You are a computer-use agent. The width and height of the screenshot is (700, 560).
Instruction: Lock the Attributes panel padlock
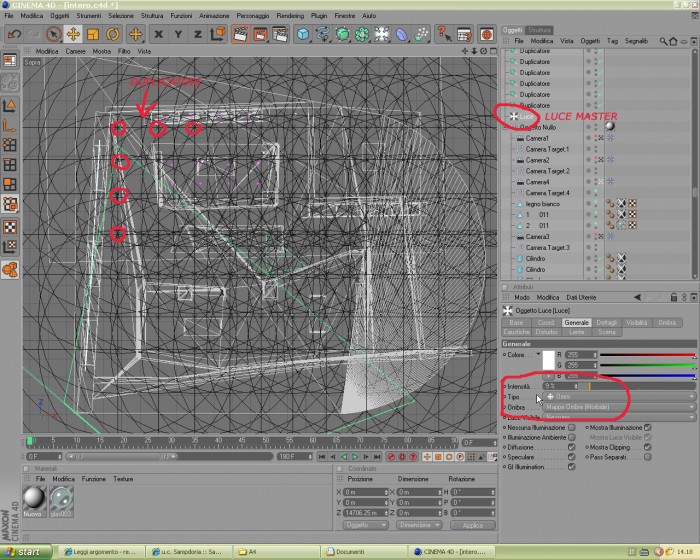(x=674, y=297)
